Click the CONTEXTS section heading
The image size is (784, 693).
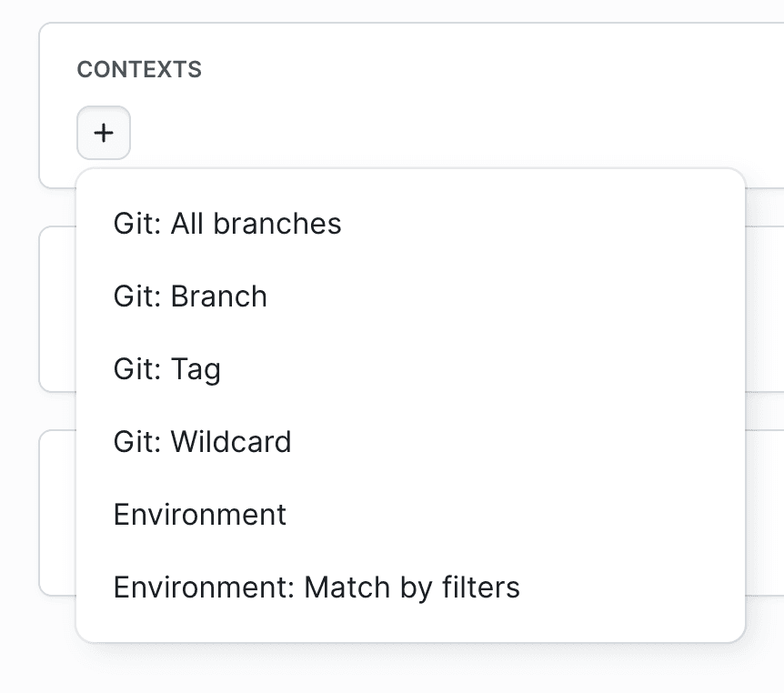click(x=139, y=70)
